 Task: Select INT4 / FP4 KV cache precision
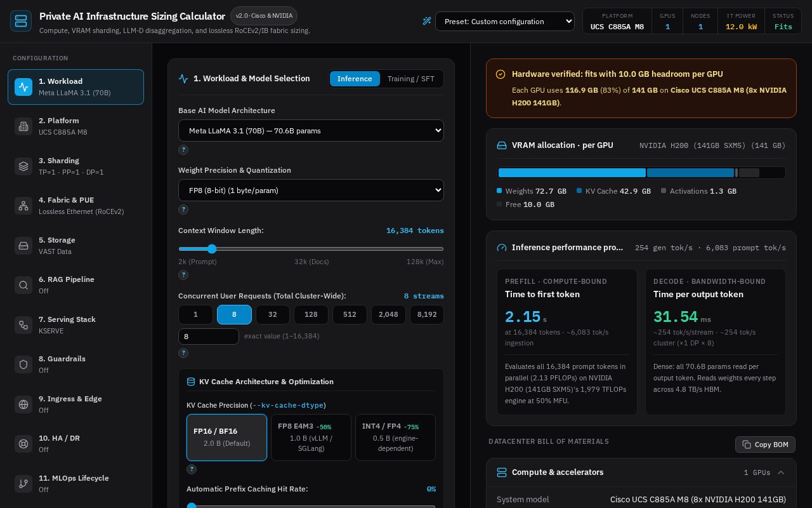[395, 438]
